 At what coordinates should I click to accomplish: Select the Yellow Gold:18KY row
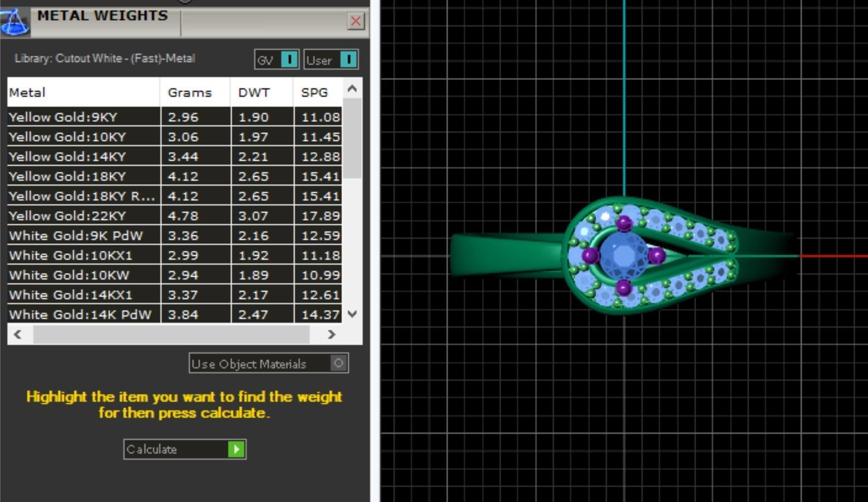(x=175, y=176)
